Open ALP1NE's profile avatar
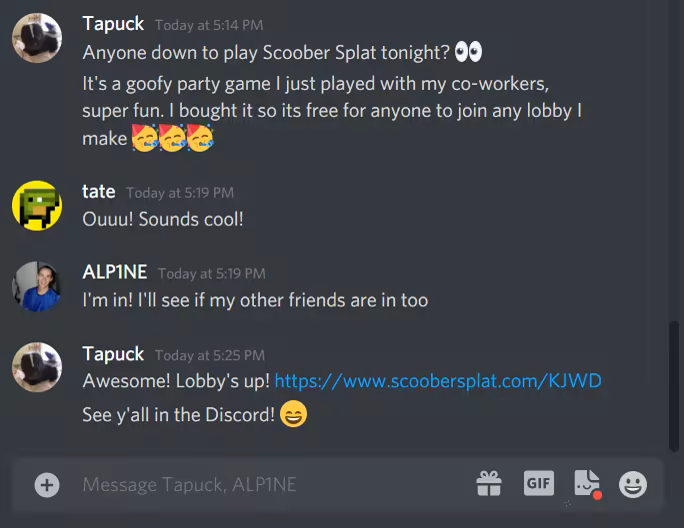The image size is (684, 528). (37, 286)
